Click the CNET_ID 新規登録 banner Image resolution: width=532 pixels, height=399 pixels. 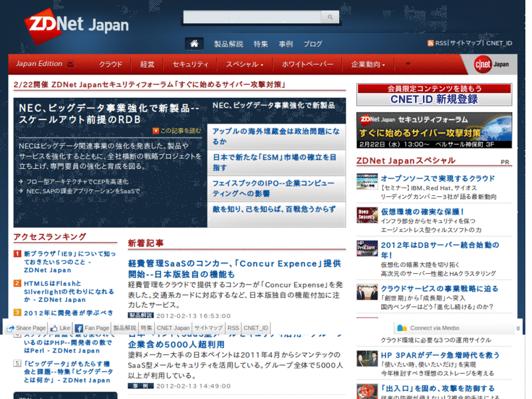tap(434, 94)
